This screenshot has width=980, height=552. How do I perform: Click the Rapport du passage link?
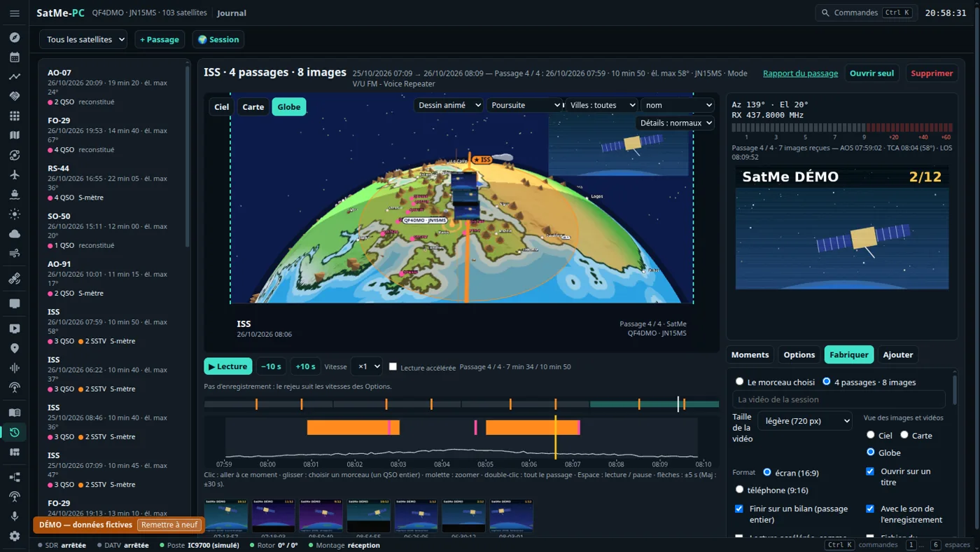(800, 73)
